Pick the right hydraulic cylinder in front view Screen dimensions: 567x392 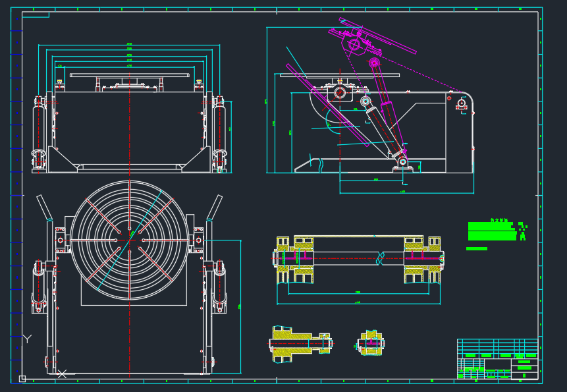tap(219, 134)
